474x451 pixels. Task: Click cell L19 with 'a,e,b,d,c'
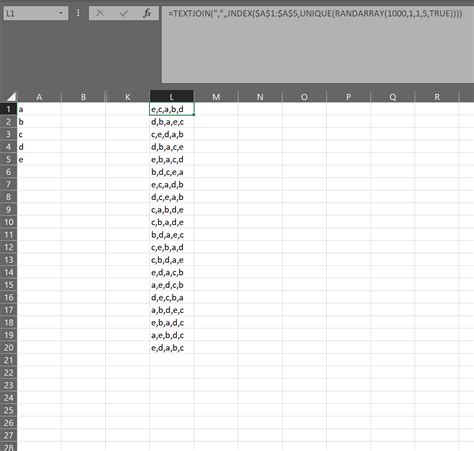(171, 335)
